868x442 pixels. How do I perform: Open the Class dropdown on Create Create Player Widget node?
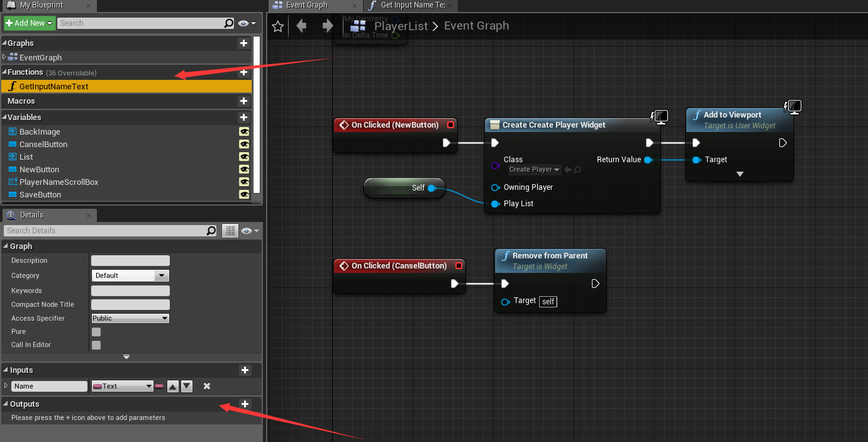point(534,169)
